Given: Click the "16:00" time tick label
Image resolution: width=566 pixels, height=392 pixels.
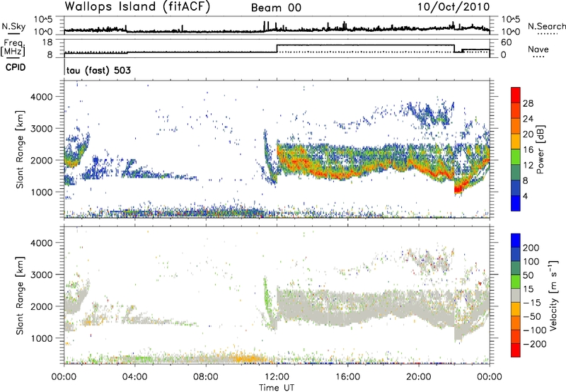Looking at the screenshot, I should (x=347, y=377).
